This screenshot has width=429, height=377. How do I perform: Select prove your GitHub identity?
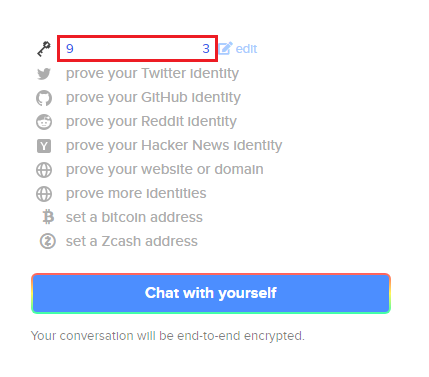coord(153,98)
